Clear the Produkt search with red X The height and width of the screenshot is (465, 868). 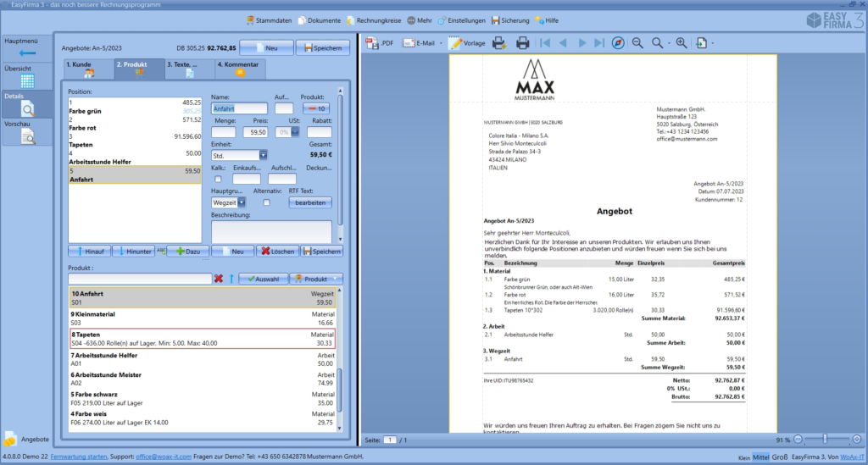point(218,279)
